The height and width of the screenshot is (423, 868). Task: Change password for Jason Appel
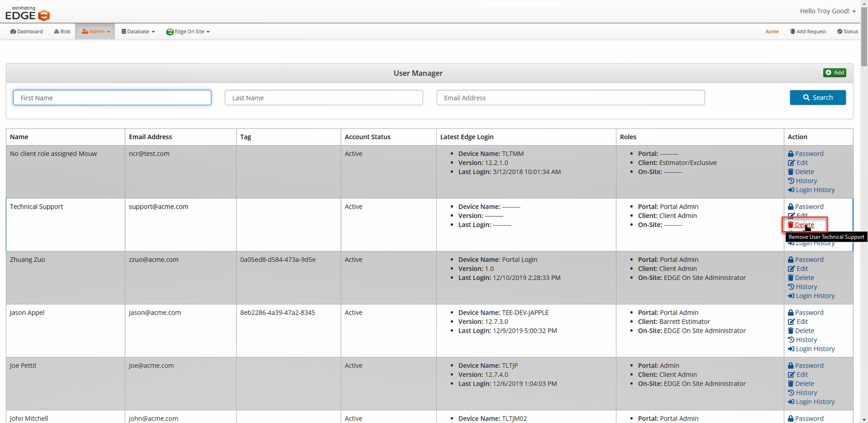pyautogui.click(x=805, y=313)
